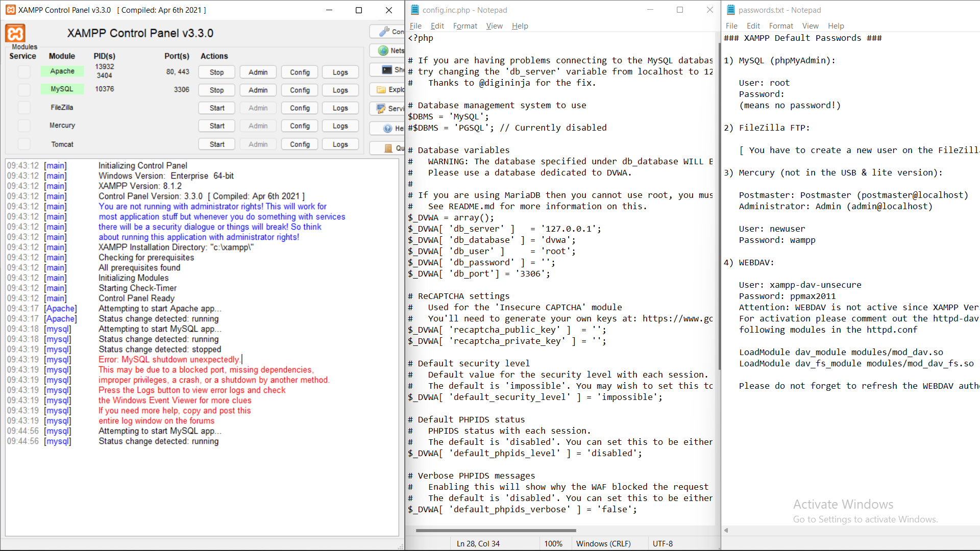Open View menu in passwords.txt Notepad

(x=810, y=26)
